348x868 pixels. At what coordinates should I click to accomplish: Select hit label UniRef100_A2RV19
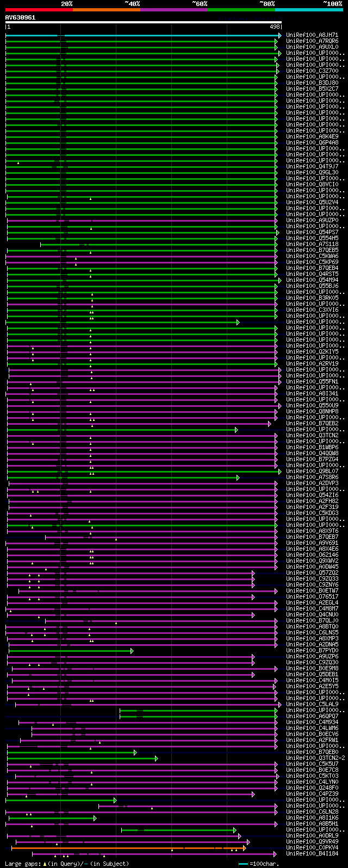(x=312, y=364)
